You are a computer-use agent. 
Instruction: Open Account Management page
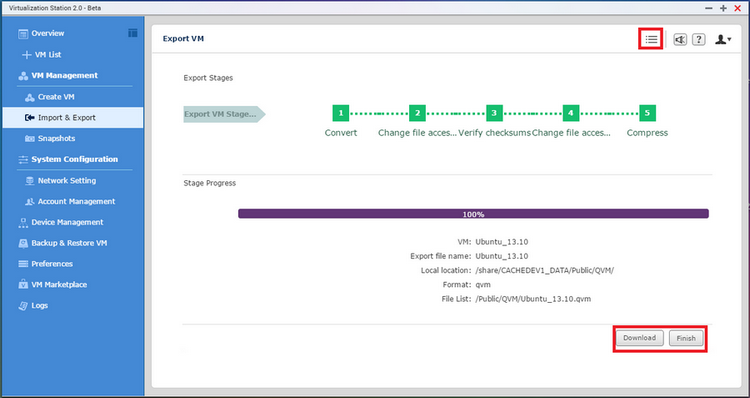click(x=77, y=201)
